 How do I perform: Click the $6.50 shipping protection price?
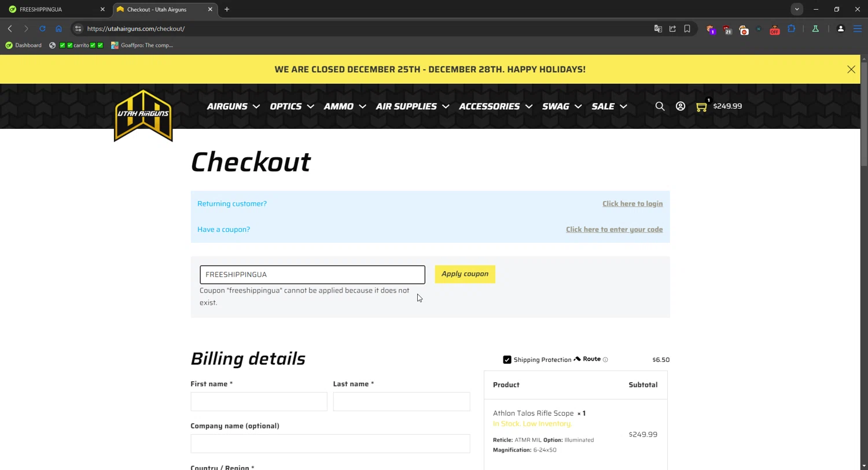pyautogui.click(x=661, y=360)
